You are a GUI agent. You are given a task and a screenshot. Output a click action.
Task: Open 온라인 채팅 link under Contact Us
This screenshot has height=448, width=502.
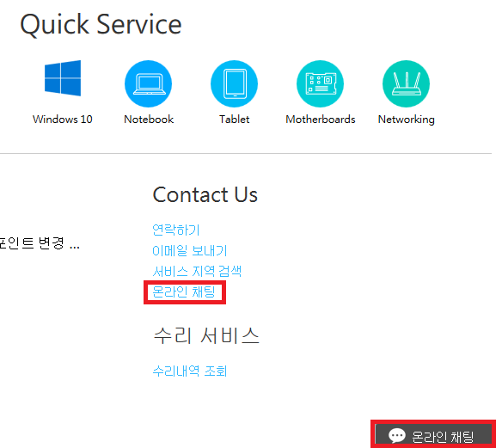183,292
